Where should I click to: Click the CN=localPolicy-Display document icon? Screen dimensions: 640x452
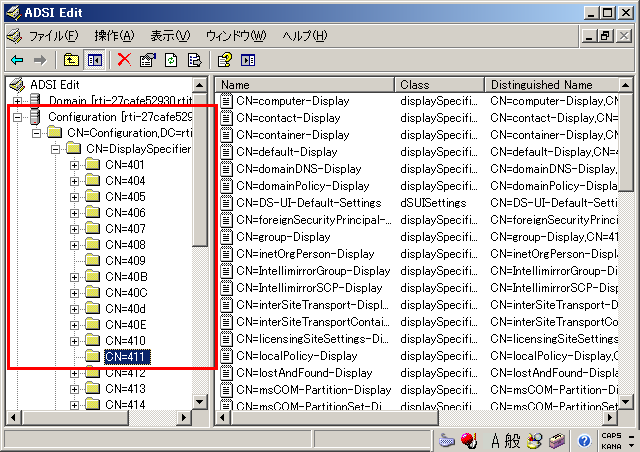pos(227,356)
